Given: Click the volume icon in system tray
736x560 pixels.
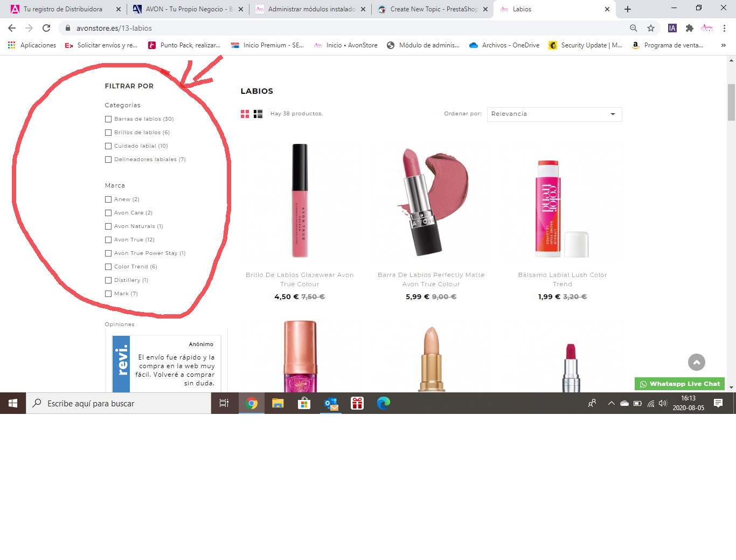Looking at the screenshot, I should click(663, 403).
